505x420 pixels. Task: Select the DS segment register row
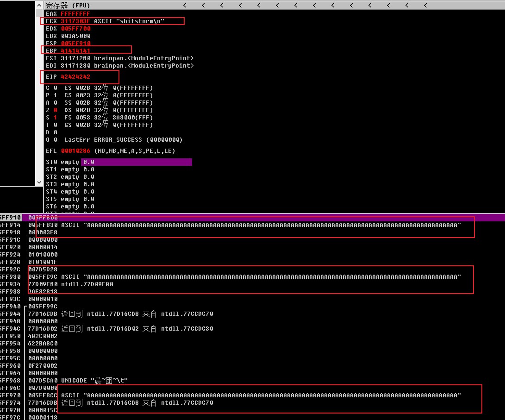[108, 110]
